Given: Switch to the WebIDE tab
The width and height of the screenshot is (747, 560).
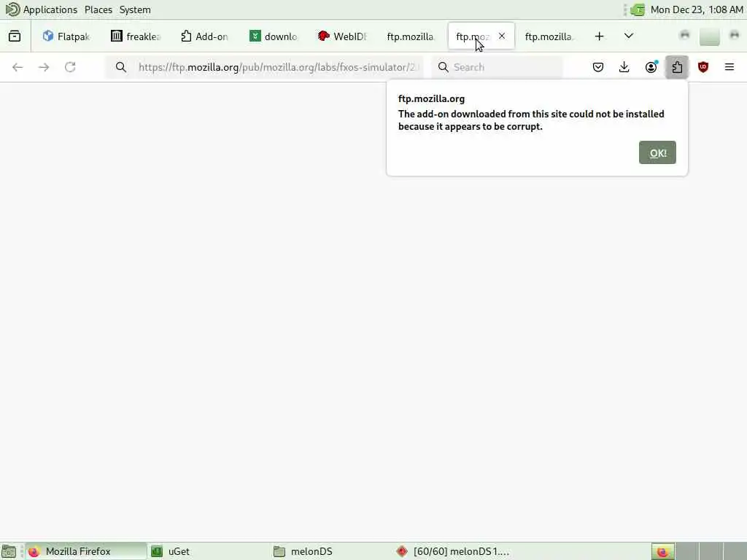Looking at the screenshot, I should click(342, 36).
